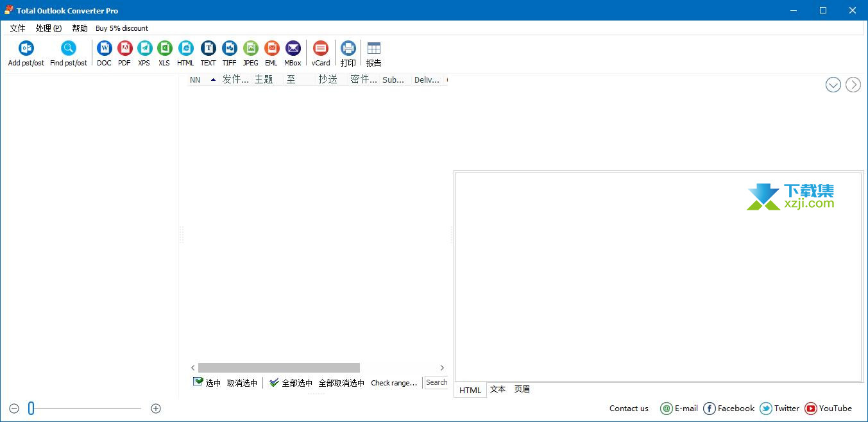
Task: Switch to the 文本 preview tab
Action: (498, 389)
